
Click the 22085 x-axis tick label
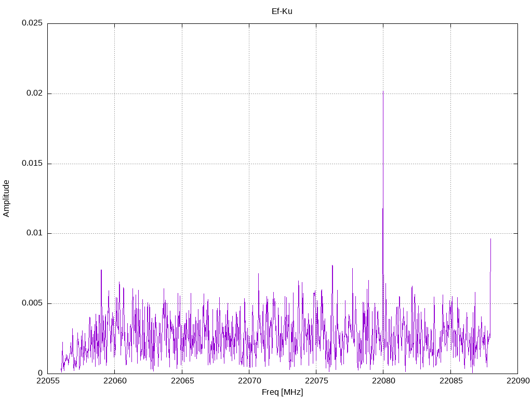tap(450, 381)
